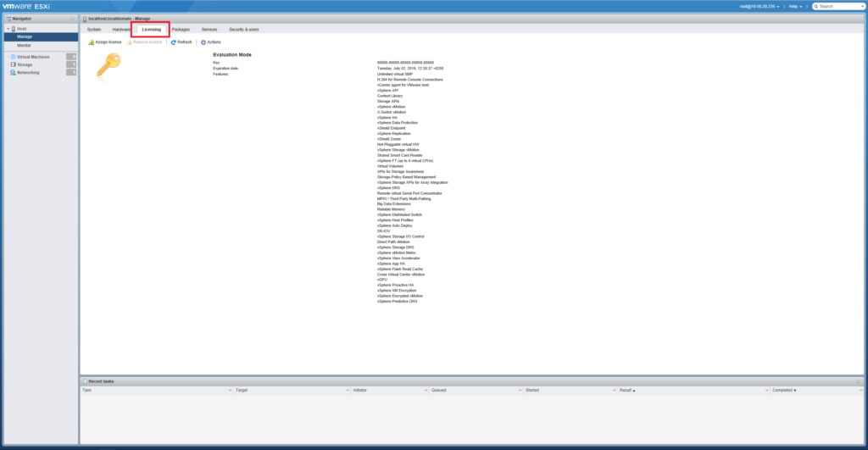
Task: Open the Services tab
Action: click(209, 29)
